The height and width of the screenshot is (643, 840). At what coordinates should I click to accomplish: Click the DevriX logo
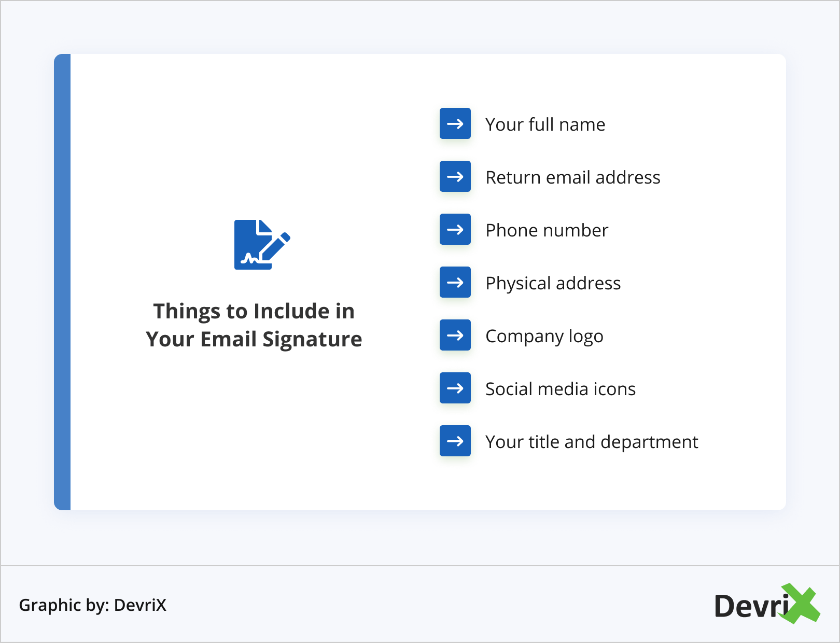766,604
